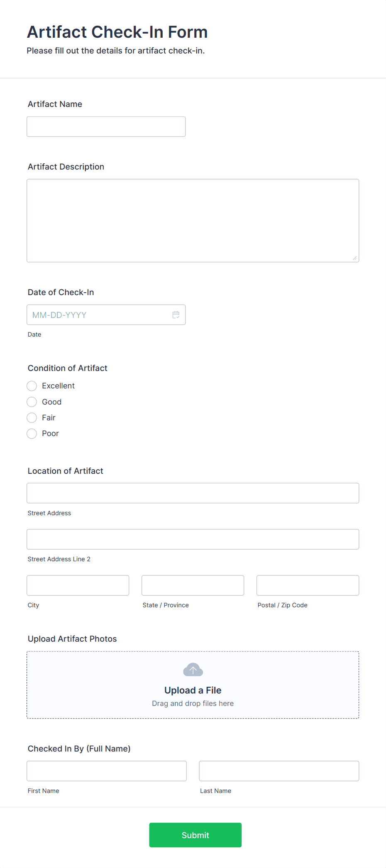The width and height of the screenshot is (386, 868).
Task: Choose the Fair condition radio button
Action: [x=32, y=417]
